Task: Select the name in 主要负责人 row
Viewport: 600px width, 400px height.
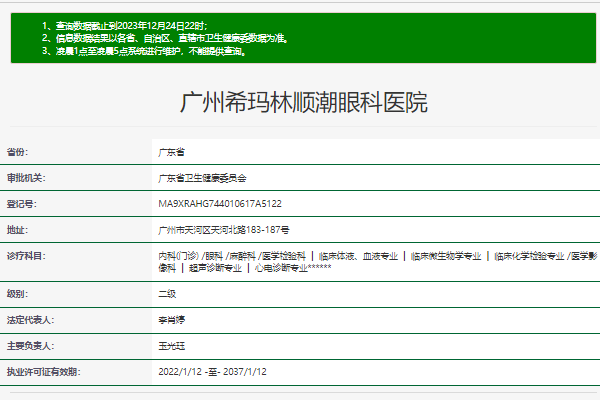Action: pos(171,346)
